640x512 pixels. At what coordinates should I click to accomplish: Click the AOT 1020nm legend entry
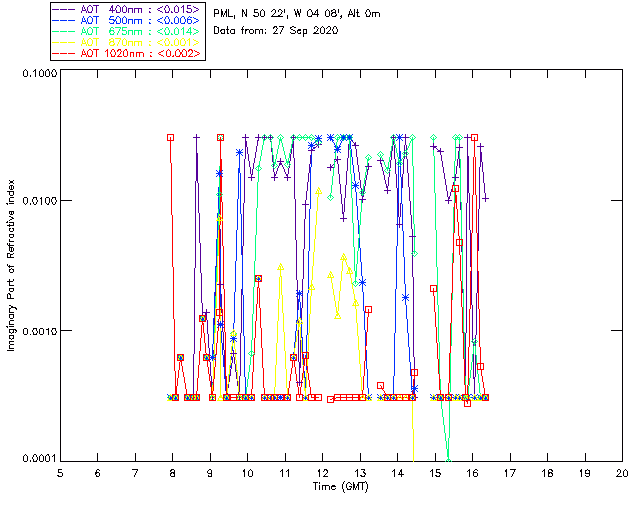point(127,53)
